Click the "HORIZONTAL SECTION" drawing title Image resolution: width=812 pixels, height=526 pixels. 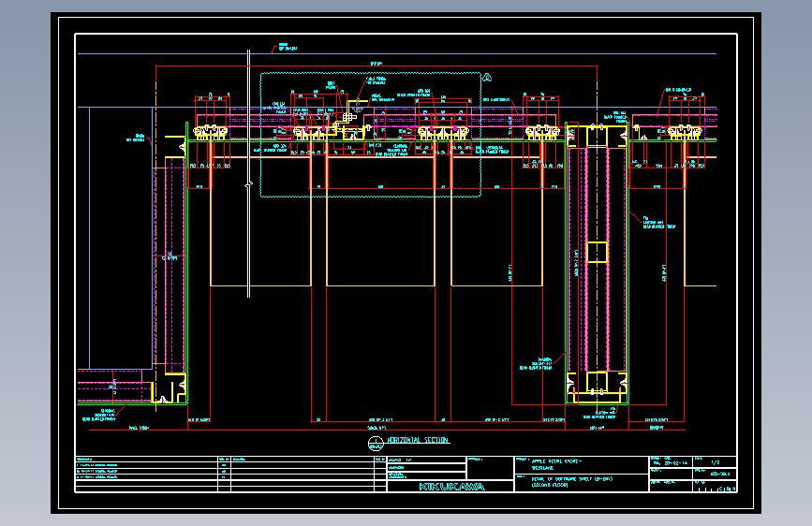[419, 440]
